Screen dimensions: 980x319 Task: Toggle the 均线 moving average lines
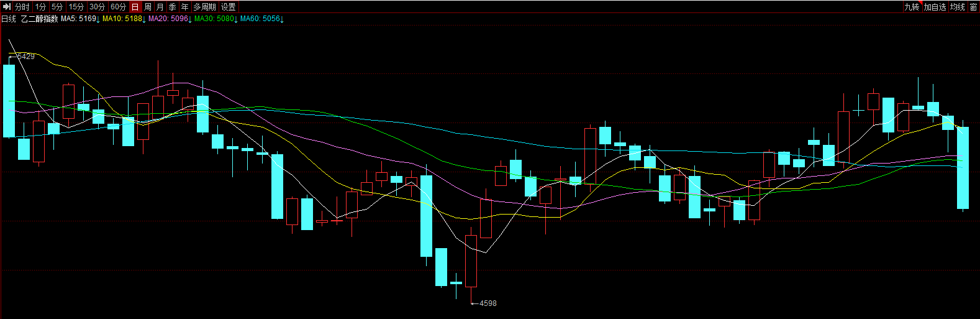click(x=958, y=7)
